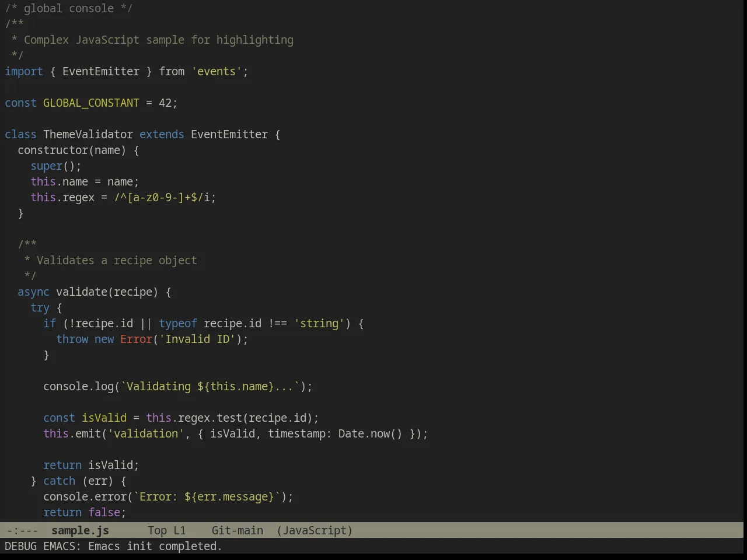
Task: Click 'Complex JavaScript sample for highlighting' comment
Action: 159,40
